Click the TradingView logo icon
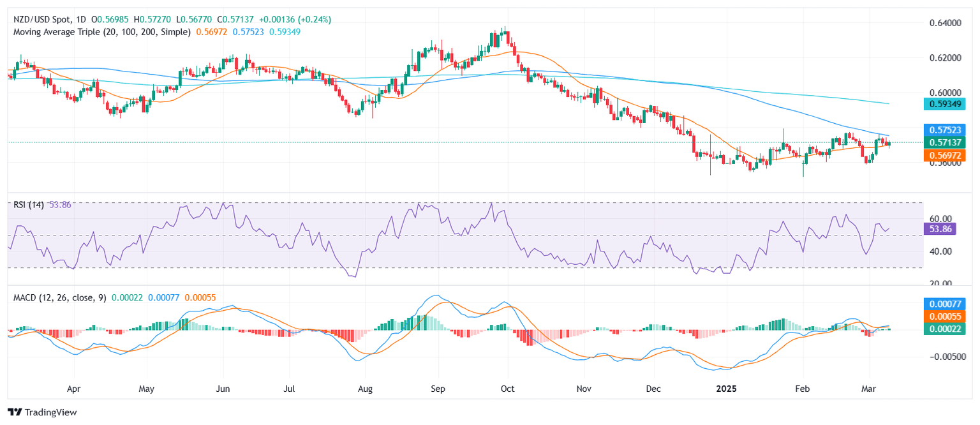The image size is (980, 425). (x=14, y=412)
